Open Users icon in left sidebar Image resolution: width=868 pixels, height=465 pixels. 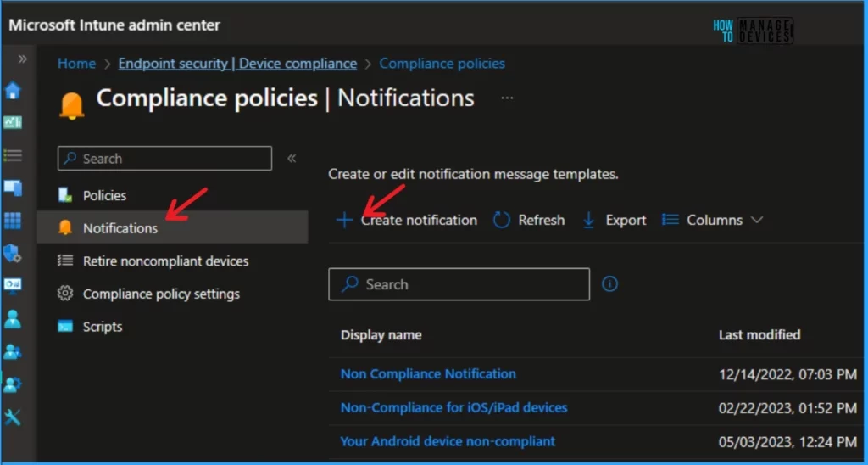coord(13,319)
